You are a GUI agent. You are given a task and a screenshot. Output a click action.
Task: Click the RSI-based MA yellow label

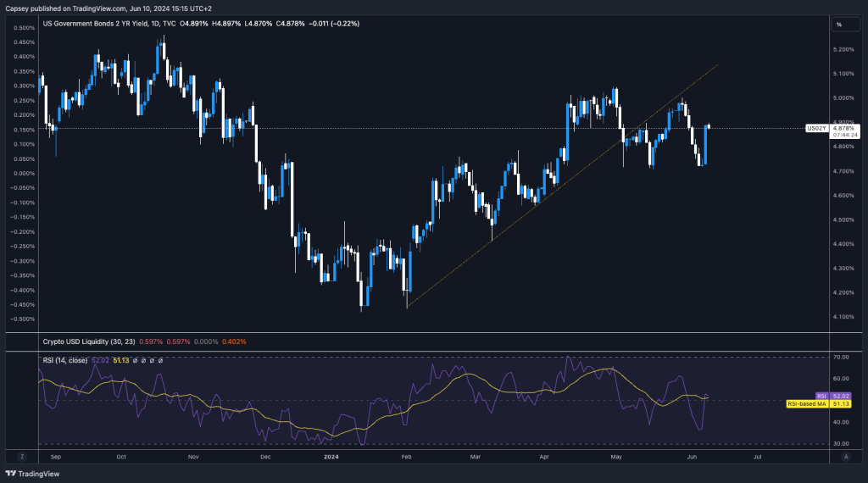808,404
